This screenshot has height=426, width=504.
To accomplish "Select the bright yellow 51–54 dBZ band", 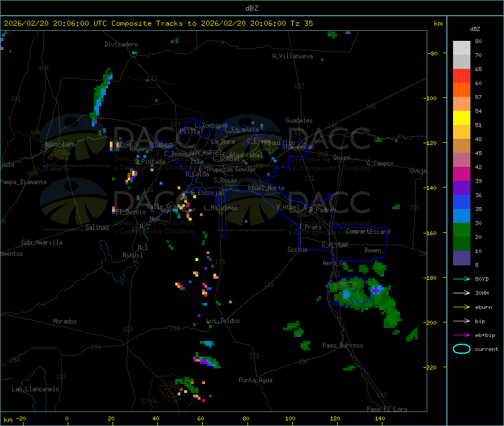I will [x=461, y=118].
